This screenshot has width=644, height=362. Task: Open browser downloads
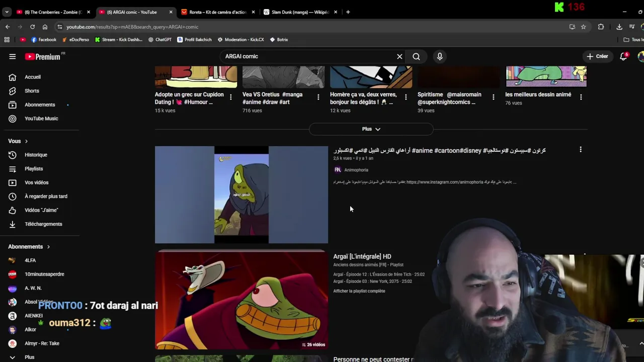619,27
